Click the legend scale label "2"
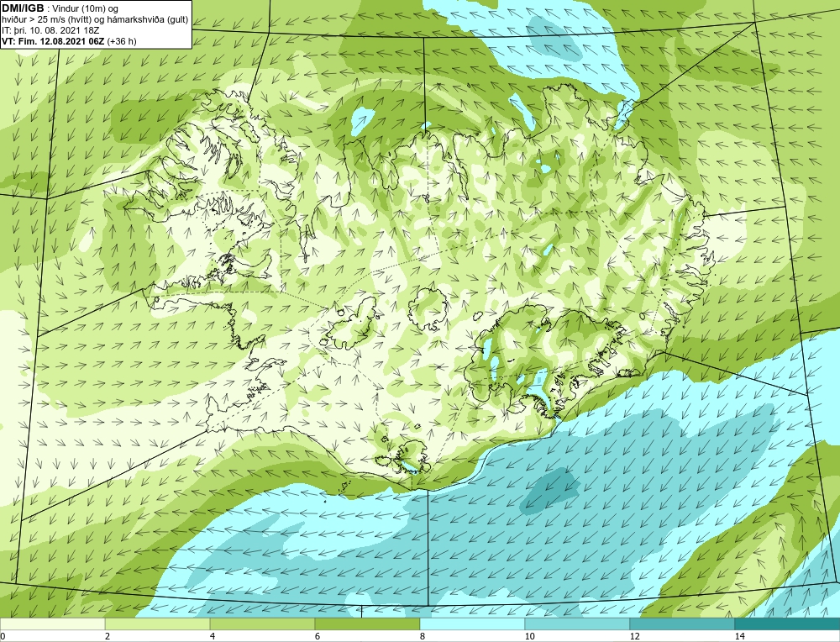 (x=108, y=636)
